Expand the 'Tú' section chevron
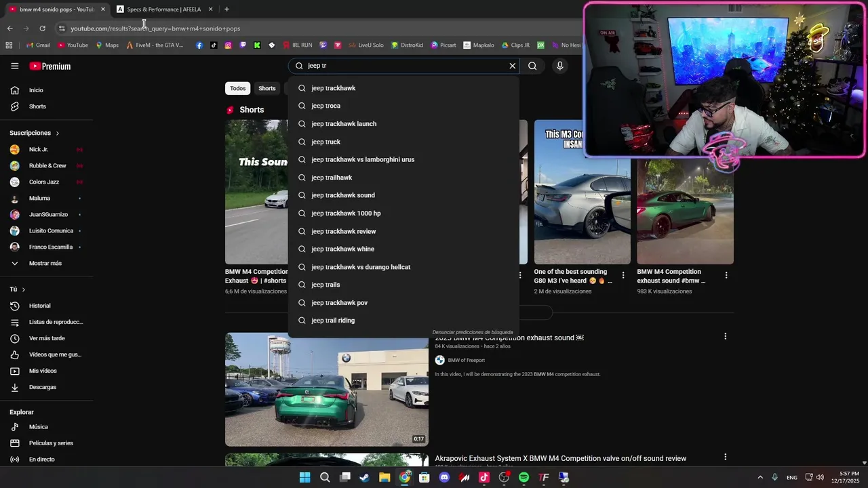The height and width of the screenshot is (488, 868). (x=23, y=289)
